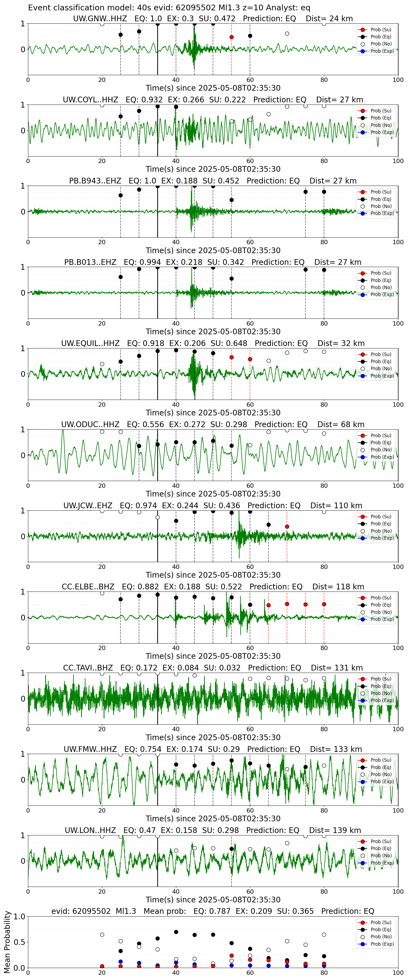408x980 pixels.
Task: Click the red Su marker at 55s in EQUIL plot
Action: tap(231, 358)
